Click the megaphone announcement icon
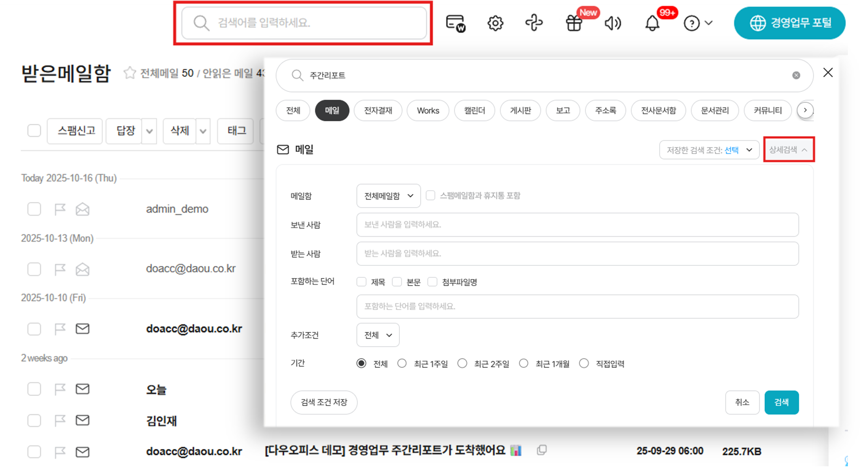 click(x=613, y=23)
